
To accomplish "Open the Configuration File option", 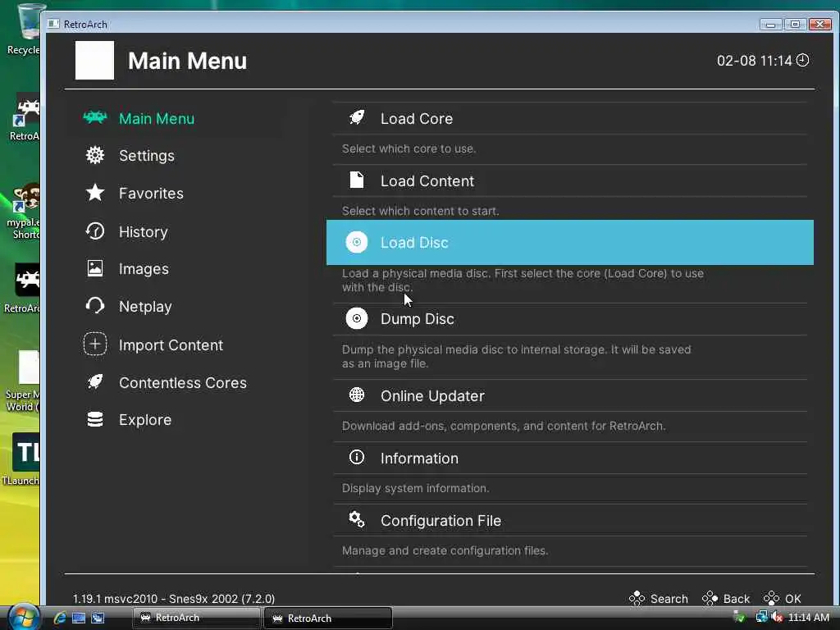I will click(570, 520).
